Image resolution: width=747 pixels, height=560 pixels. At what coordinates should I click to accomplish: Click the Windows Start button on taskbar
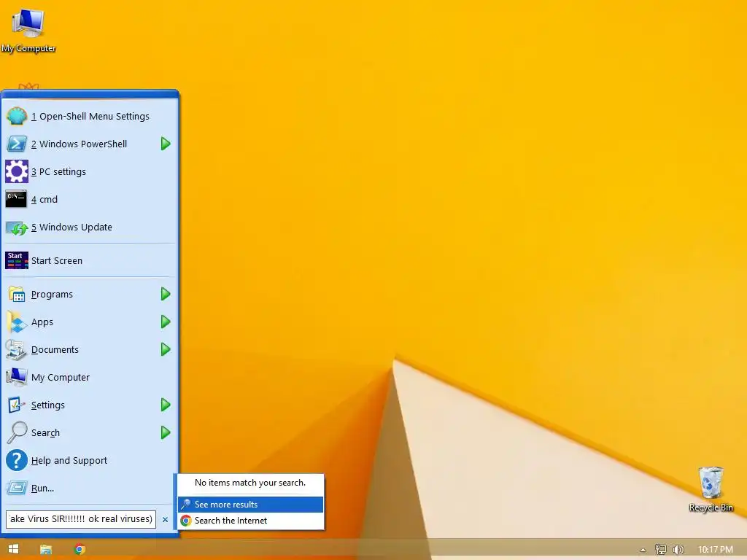coord(13,549)
